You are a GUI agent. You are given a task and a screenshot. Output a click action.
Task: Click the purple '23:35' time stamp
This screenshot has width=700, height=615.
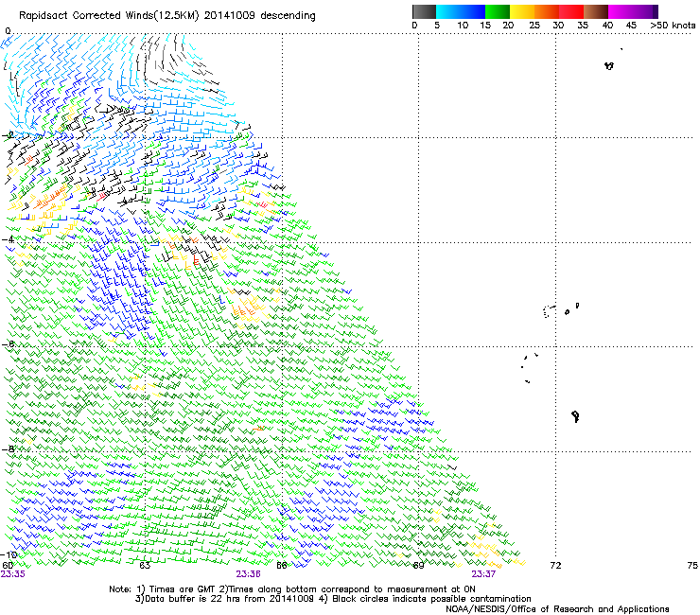[x=13, y=574]
